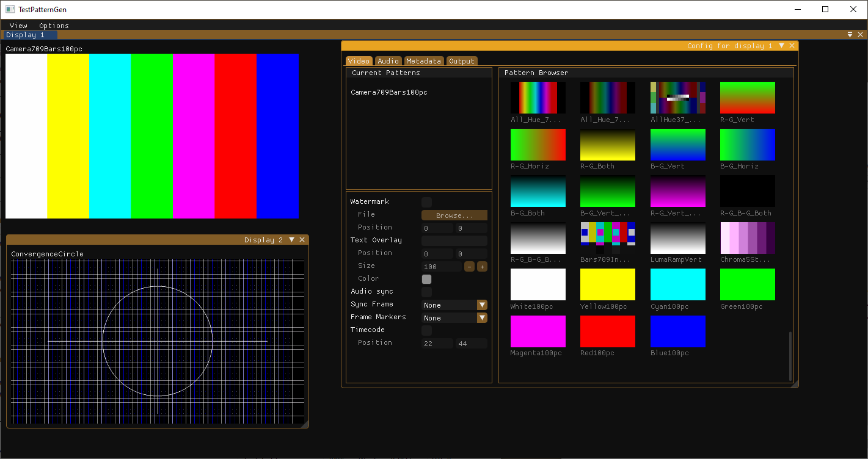The image size is (868, 459).
Task: Open the Display 1 dock options arrow
Action: pyautogui.click(x=850, y=35)
